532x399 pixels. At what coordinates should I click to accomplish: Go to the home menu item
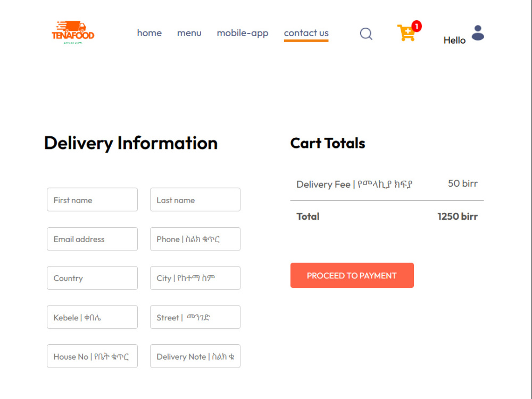[x=149, y=33]
